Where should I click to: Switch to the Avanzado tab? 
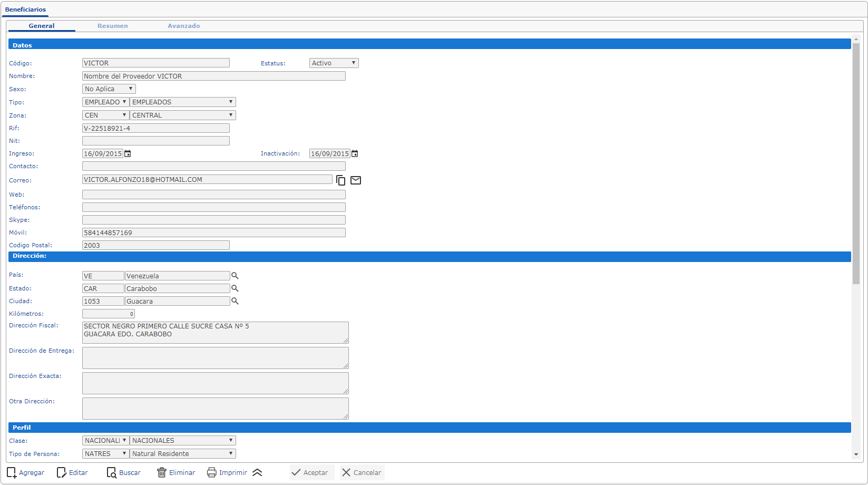coord(184,26)
